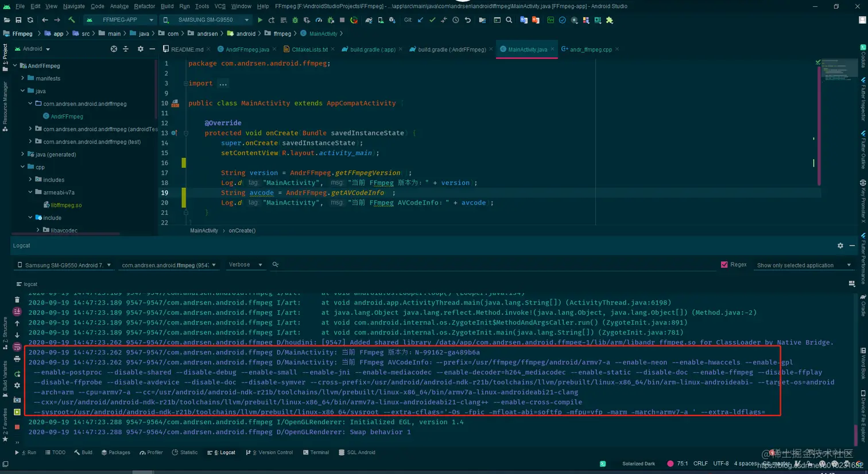Toggle the Regex checkbox
This screenshot has width=868, height=474.
724,265
